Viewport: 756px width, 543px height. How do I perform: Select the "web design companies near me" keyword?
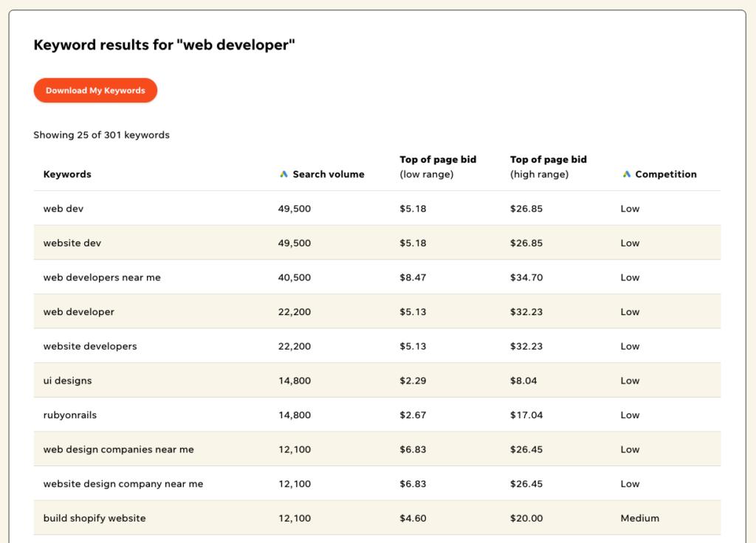116,449
